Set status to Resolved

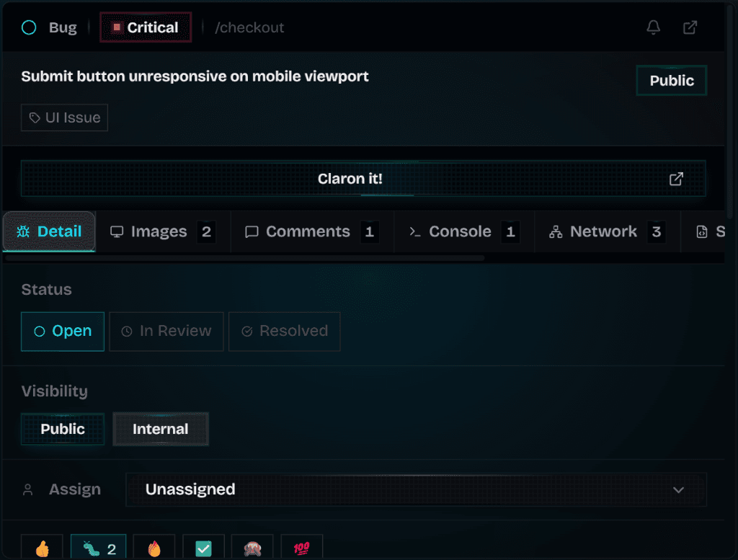(284, 332)
